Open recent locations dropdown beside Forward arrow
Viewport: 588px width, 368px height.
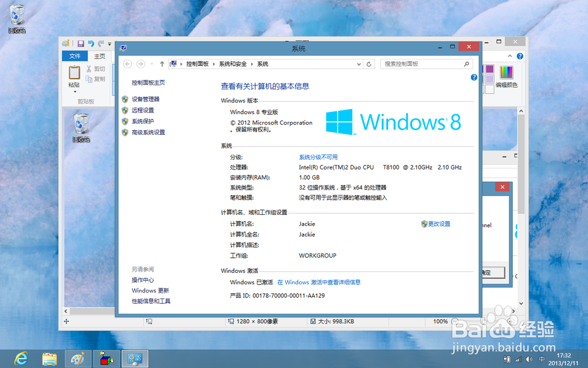[152, 64]
